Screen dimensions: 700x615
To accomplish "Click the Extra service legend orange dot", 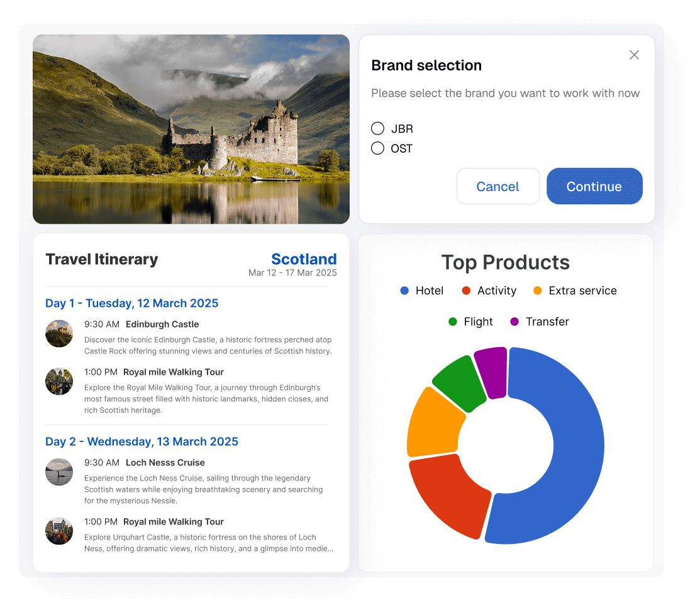I will 538,291.
